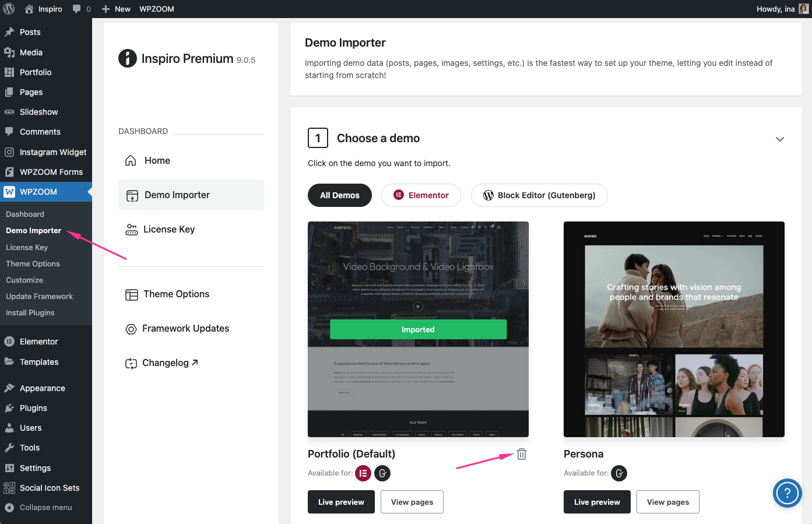Open the comments bubble in admin bar

coord(77,9)
